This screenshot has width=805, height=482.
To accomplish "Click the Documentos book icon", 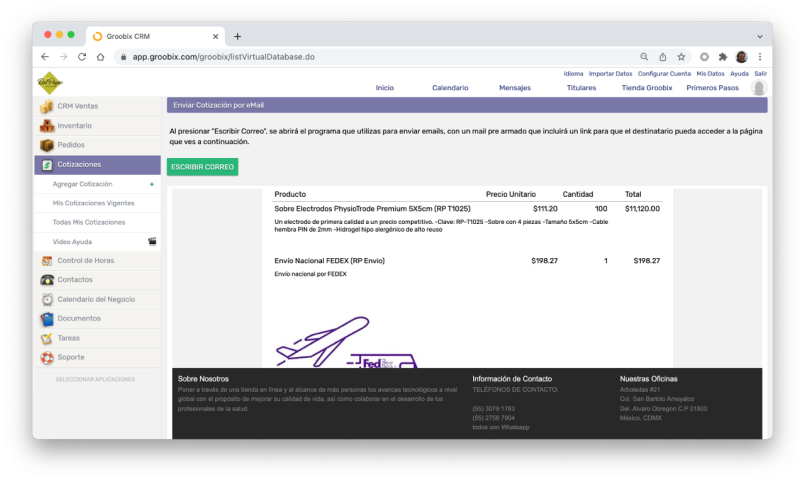I will [47, 319].
